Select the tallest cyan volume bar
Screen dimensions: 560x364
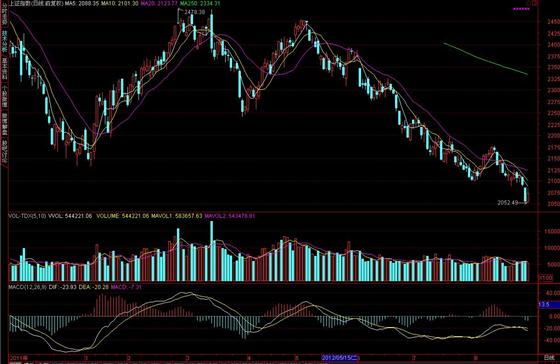click(x=211, y=251)
